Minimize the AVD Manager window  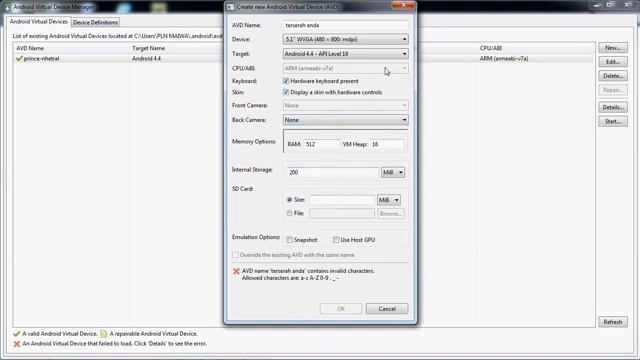click(x=597, y=5)
